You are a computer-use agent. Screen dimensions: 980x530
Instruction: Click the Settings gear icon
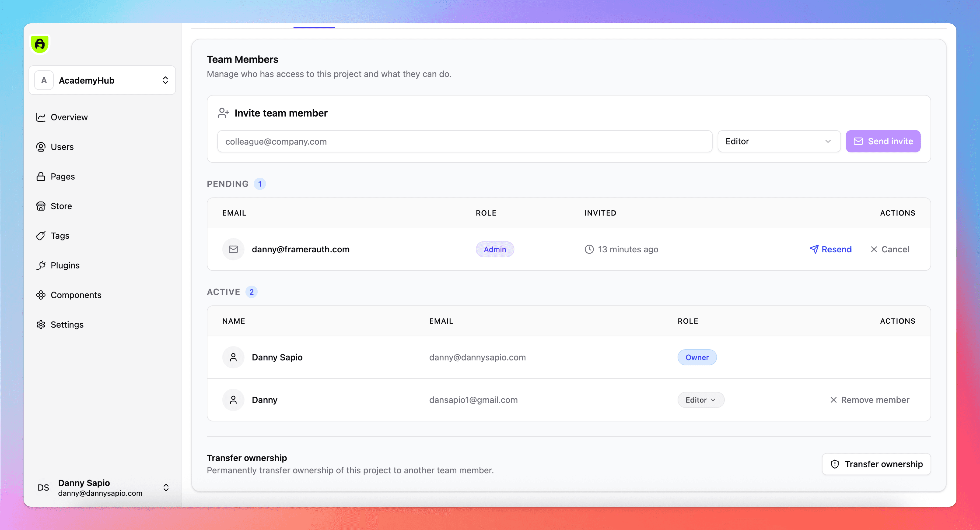(41, 325)
